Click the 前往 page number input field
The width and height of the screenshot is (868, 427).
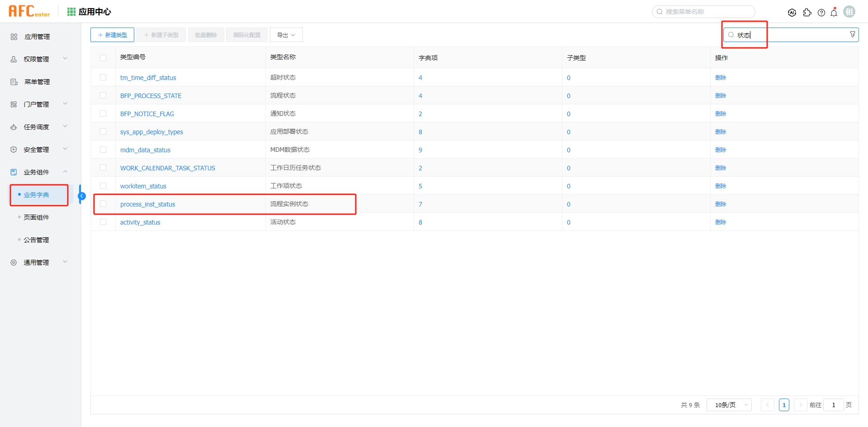[x=834, y=405]
